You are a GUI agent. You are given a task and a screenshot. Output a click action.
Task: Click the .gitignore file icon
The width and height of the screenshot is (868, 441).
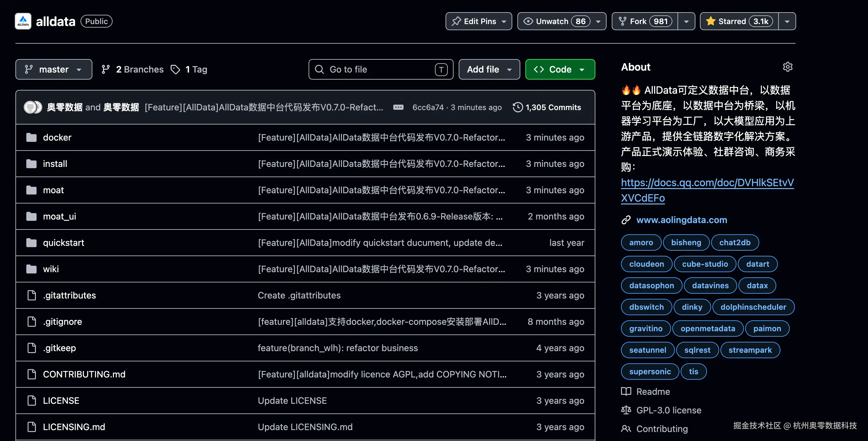(32, 321)
